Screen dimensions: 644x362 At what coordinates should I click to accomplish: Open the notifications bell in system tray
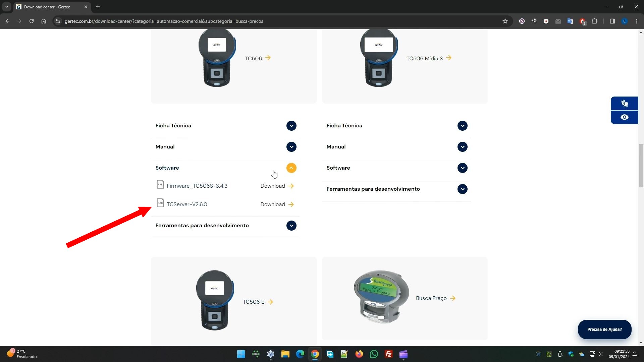[x=635, y=354]
